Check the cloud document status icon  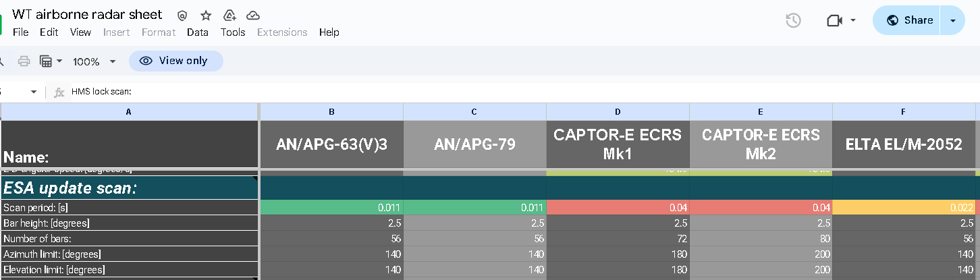click(x=253, y=16)
